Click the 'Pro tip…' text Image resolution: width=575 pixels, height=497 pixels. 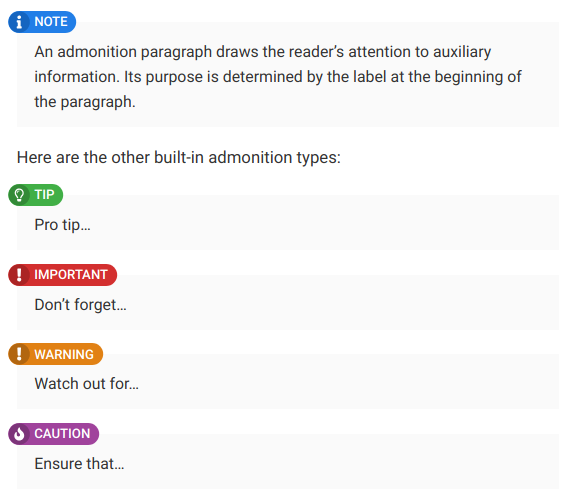pyautogui.click(x=62, y=225)
